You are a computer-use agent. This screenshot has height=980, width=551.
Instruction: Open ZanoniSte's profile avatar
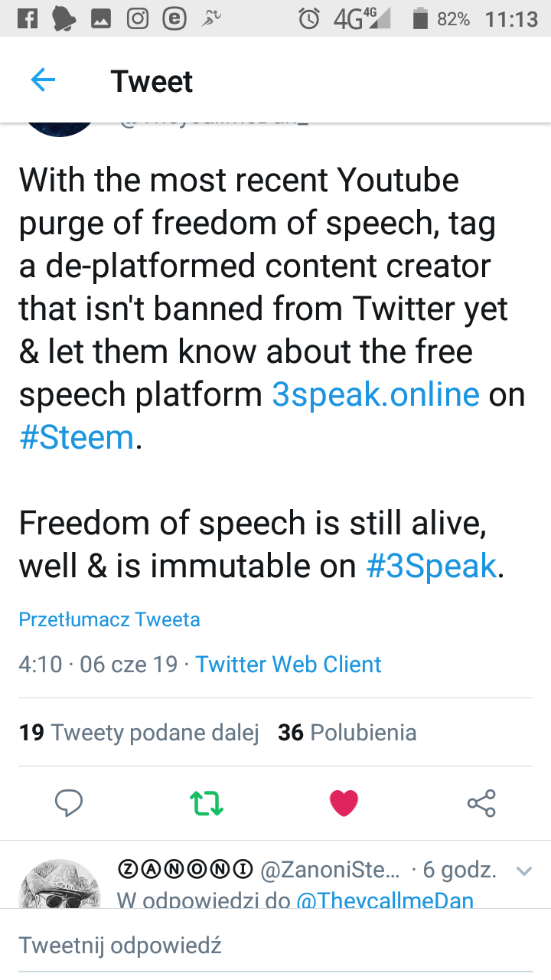pos(59,884)
